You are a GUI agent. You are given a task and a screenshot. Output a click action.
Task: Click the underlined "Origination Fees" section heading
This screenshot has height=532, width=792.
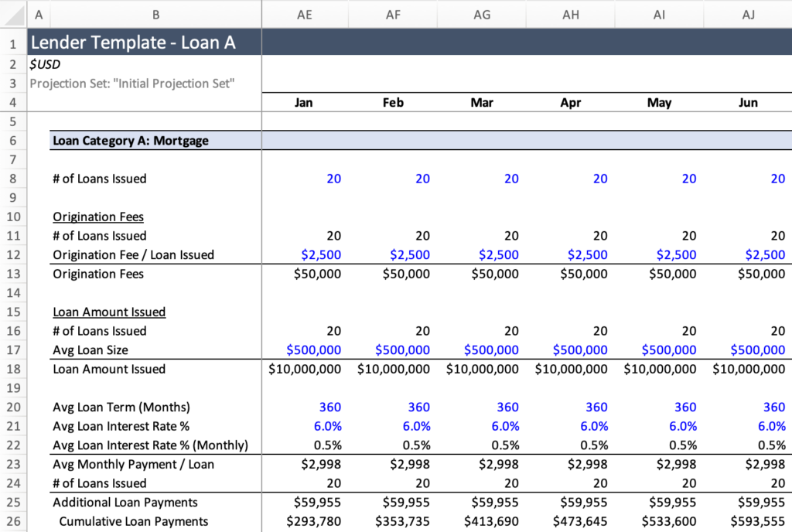click(98, 217)
